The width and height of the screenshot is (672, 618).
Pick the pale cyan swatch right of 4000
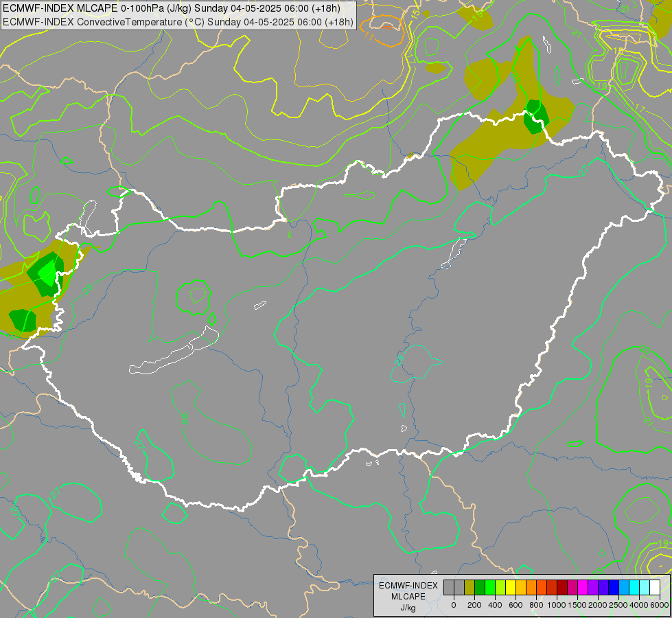645,587
